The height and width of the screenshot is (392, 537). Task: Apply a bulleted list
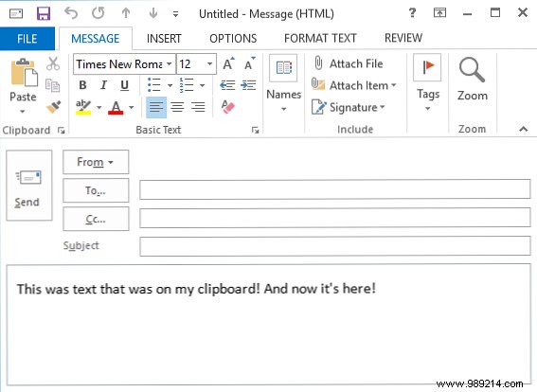(x=154, y=85)
